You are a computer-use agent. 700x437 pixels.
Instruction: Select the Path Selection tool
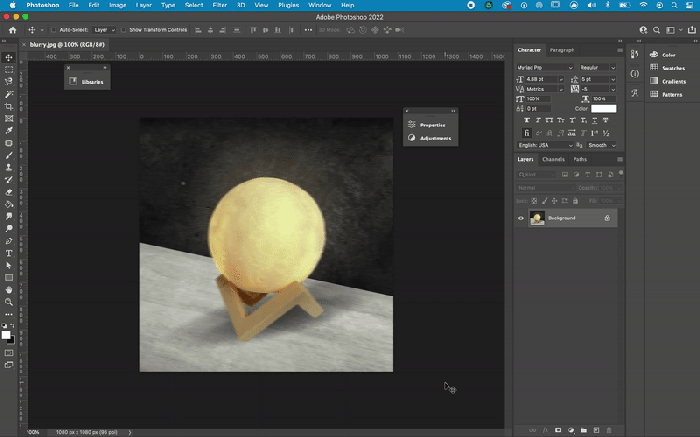point(8,265)
